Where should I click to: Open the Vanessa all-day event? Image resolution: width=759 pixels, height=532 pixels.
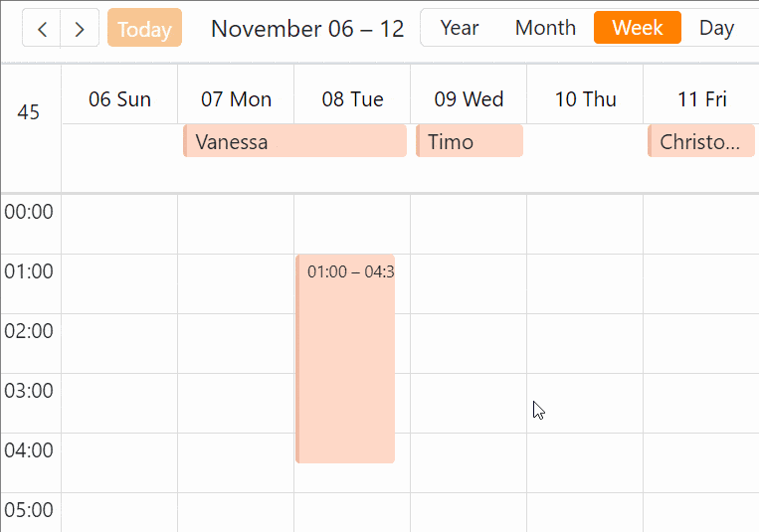click(x=295, y=141)
